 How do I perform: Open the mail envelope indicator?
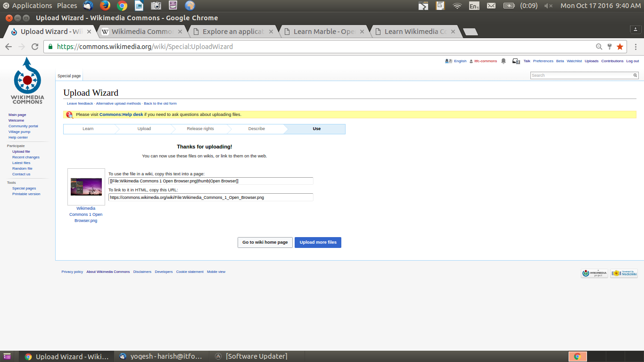coord(491,6)
